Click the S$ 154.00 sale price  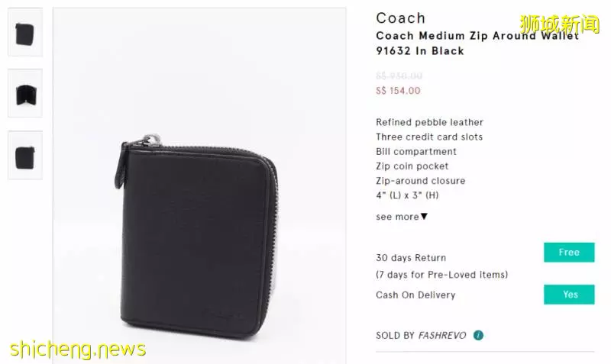[398, 91]
